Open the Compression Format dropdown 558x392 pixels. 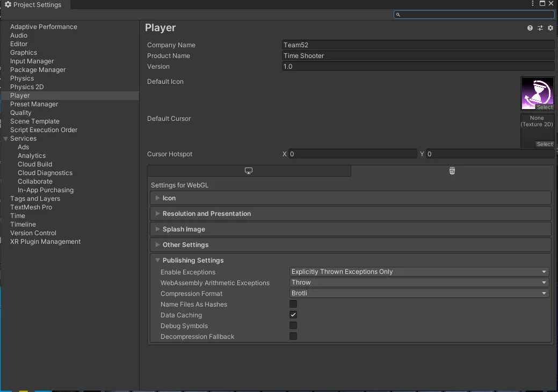[x=419, y=294]
